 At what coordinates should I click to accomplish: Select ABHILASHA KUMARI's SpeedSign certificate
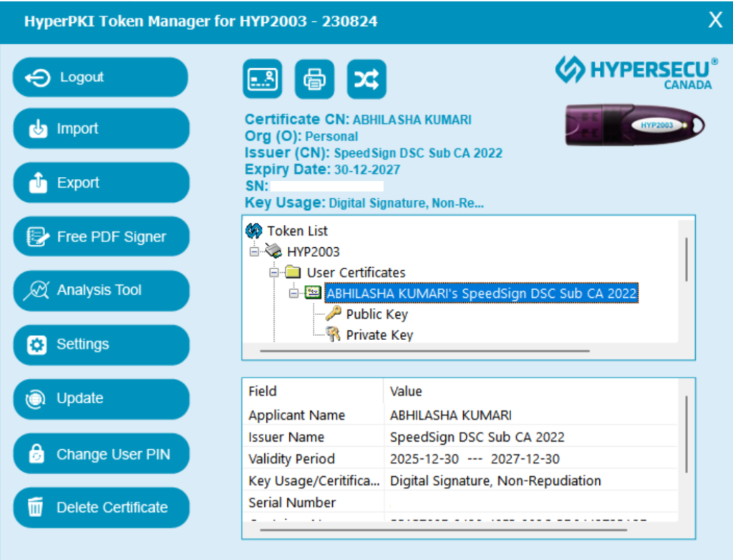481,293
